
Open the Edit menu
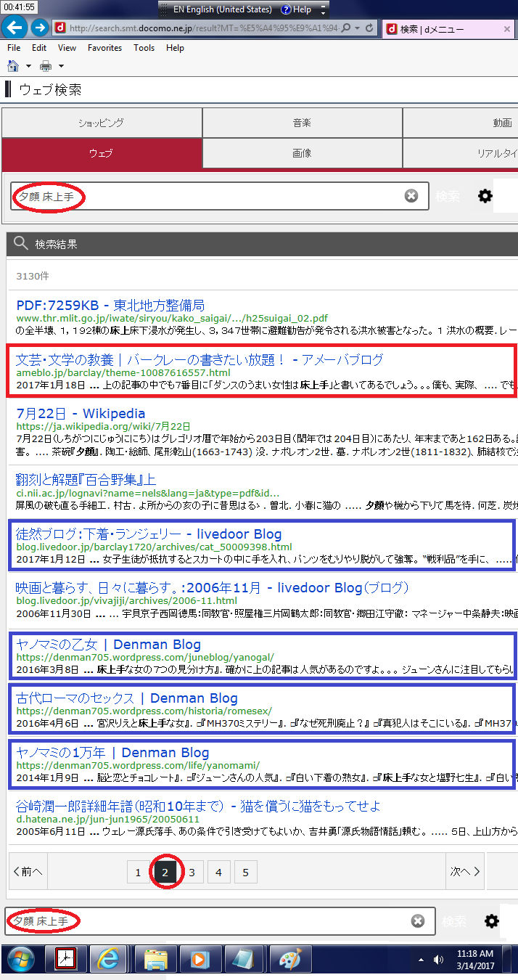coord(39,48)
